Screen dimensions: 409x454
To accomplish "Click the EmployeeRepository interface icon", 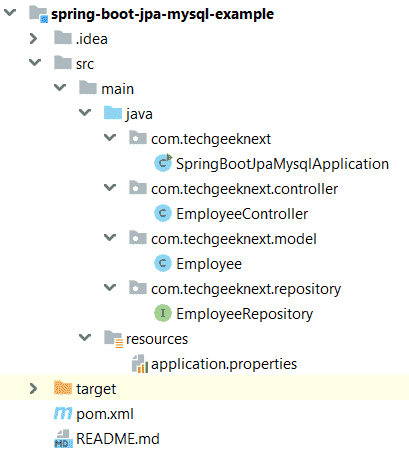I will [x=163, y=313].
